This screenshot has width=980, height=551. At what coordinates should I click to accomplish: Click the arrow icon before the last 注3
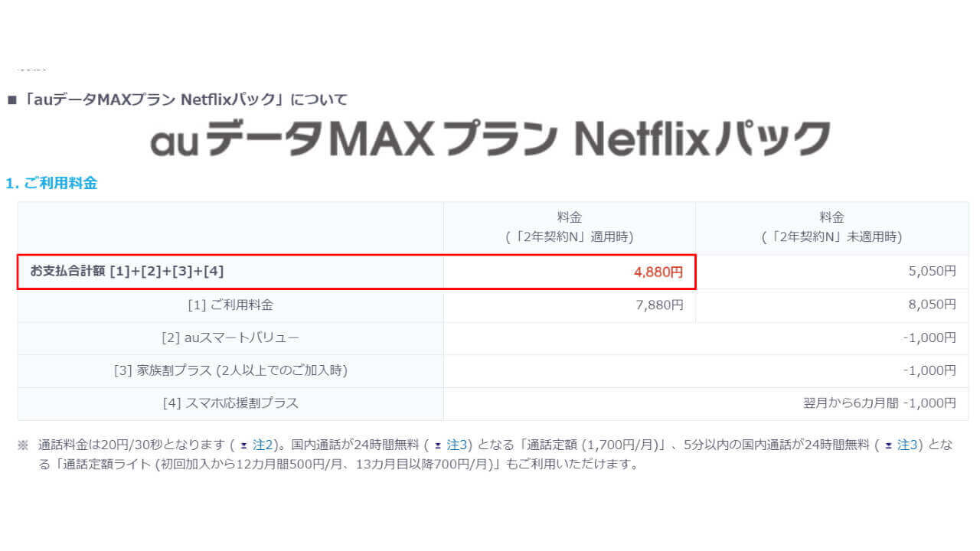(888, 445)
